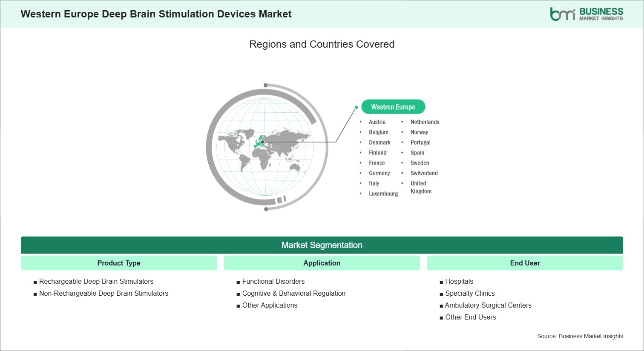Click the Market Segmentation header bar

point(322,245)
